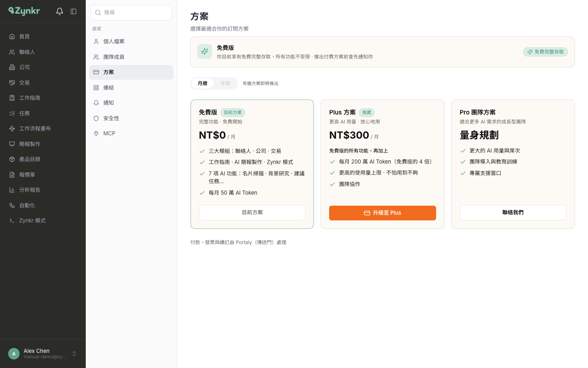
Task: Click the Alex Chen avatar
Action: [x=14, y=354]
